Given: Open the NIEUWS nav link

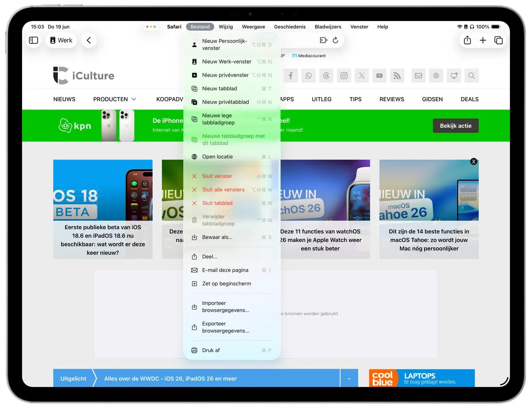Looking at the screenshot, I should pyautogui.click(x=64, y=99).
